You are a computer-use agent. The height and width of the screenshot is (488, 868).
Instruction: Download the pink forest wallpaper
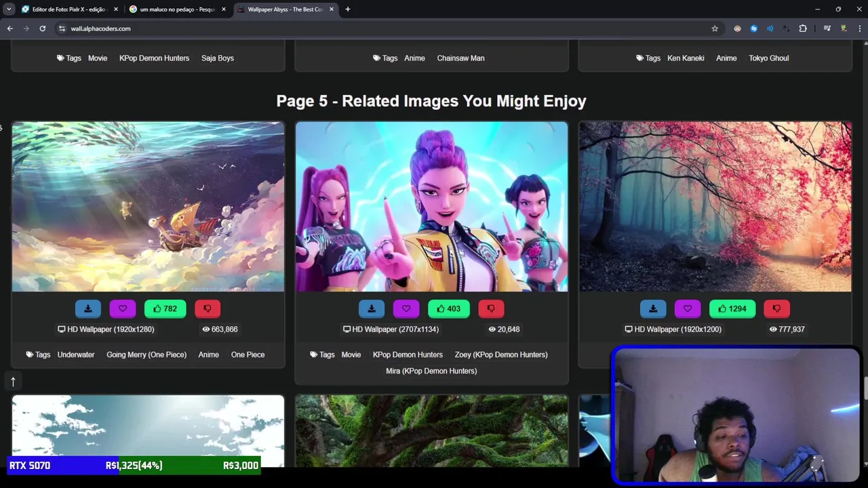[653, 308]
